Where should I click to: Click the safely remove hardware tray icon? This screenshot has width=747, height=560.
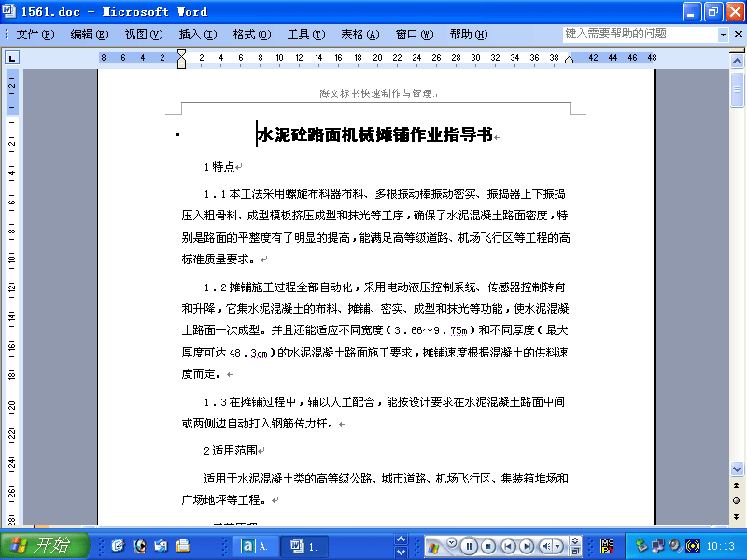pyautogui.click(x=641, y=546)
